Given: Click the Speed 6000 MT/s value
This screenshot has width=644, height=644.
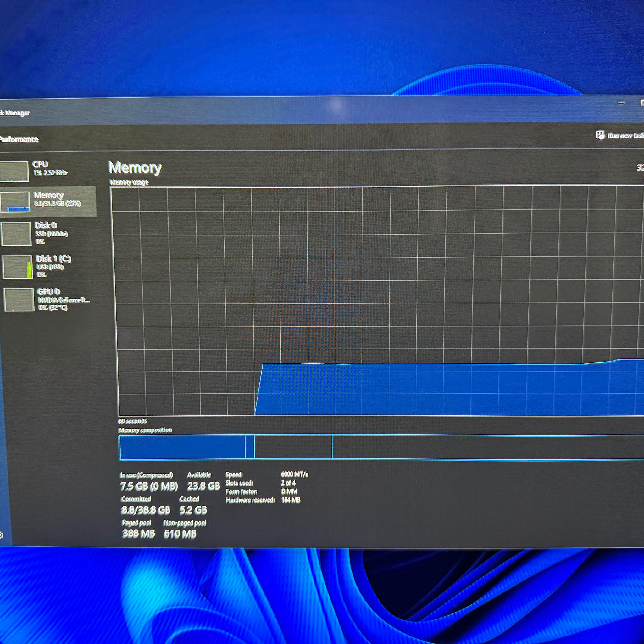Looking at the screenshot, I should [295, 474].
